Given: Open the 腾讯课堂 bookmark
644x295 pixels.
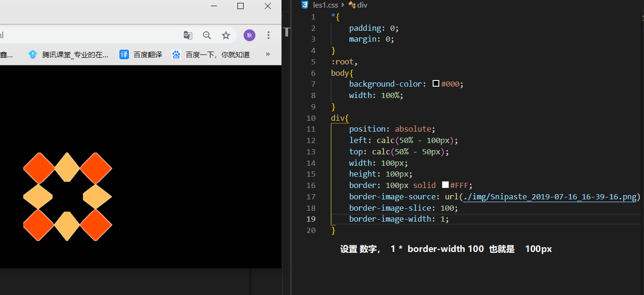Looking at the screenshot, I should 69,54.
